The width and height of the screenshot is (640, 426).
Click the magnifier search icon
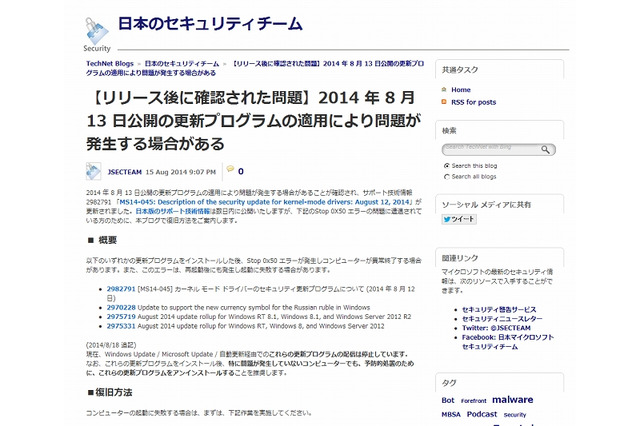(546, 150)
